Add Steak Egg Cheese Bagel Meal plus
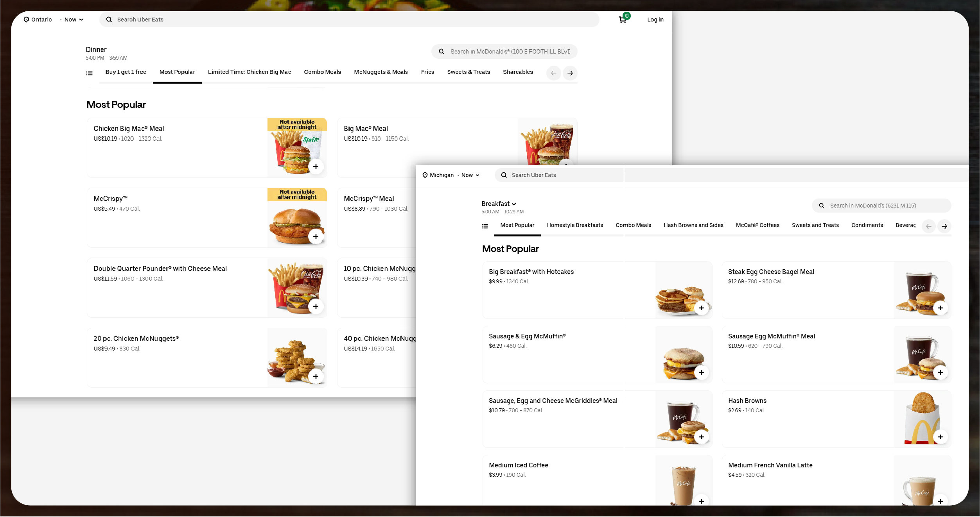The width and height of the screenshot is (980, 517). [940, 308]
